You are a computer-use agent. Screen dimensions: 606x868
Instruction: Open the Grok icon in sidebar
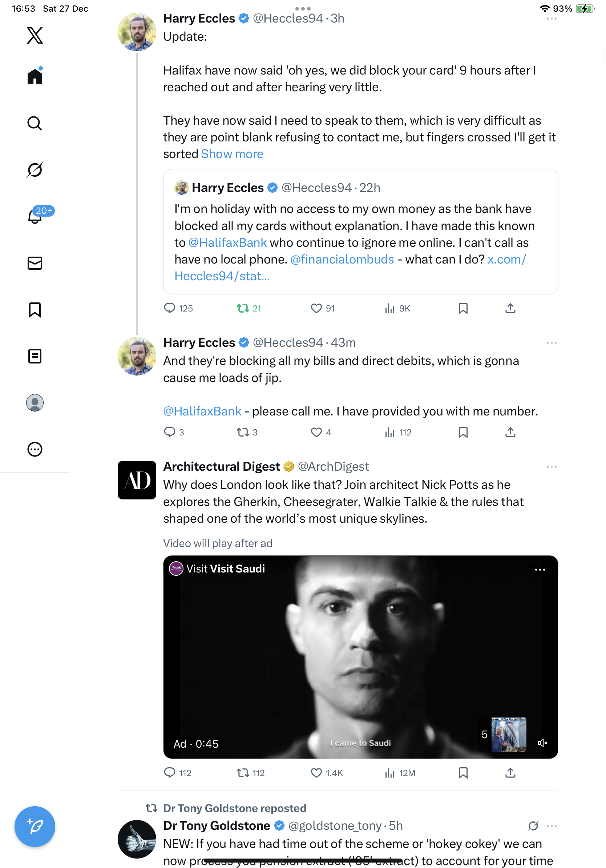(x=35, y=170)
